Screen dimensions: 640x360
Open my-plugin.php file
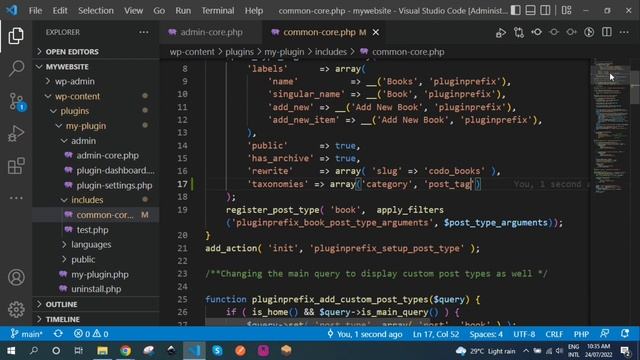click(x=100, y=274)
